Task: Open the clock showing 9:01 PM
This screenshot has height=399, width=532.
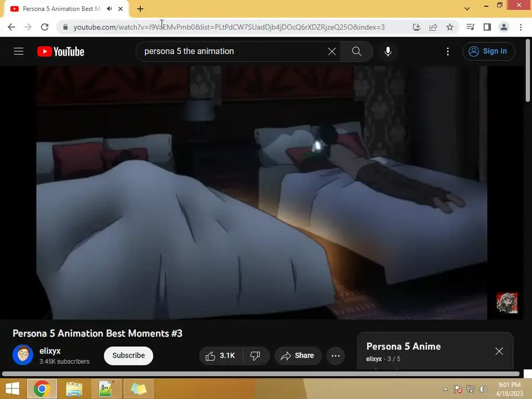Action: coord(509,389)
